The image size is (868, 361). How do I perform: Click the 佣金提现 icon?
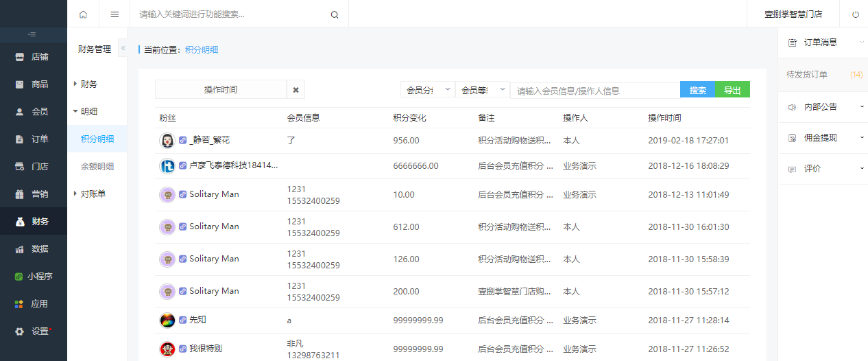tap(793, 138)
